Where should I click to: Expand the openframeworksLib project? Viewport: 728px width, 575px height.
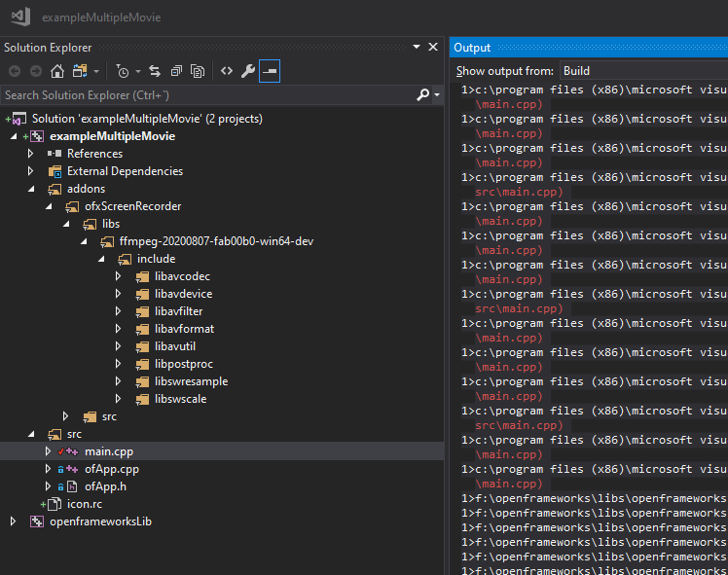(x=13, y=521)
